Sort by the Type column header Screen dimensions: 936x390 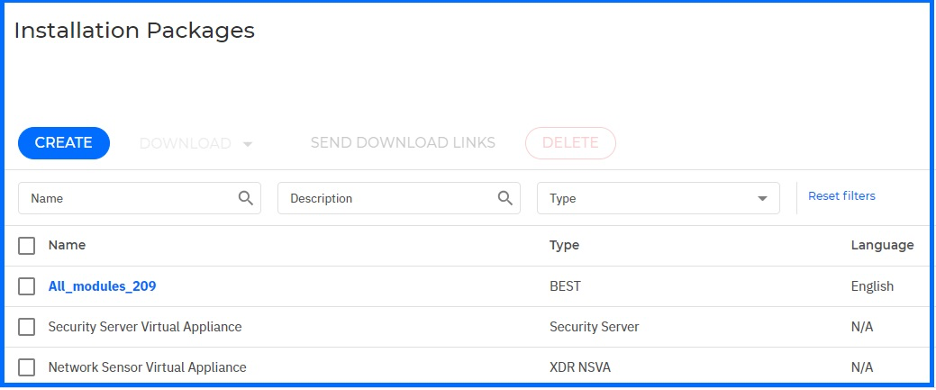(564, 245)
